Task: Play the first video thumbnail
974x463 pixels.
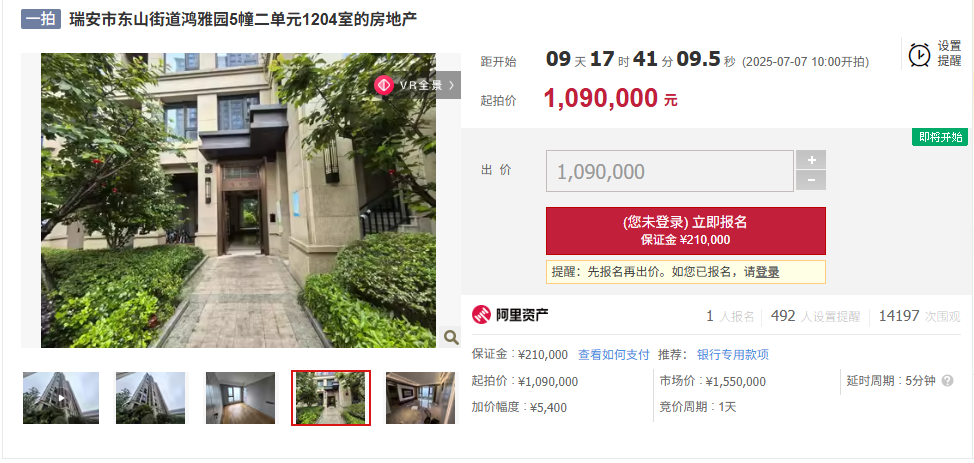Action: pyautogui.click(x=61, y=398)
